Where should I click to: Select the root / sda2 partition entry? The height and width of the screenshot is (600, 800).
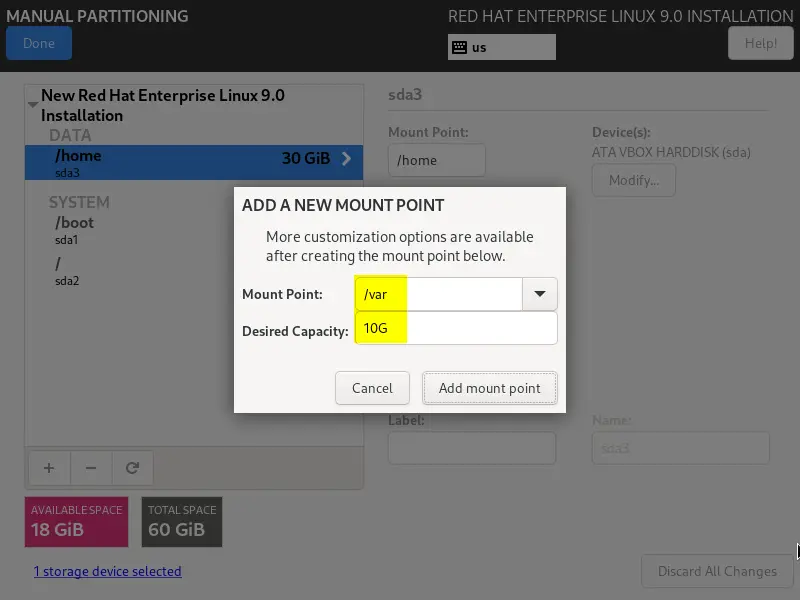click(194, 271)
